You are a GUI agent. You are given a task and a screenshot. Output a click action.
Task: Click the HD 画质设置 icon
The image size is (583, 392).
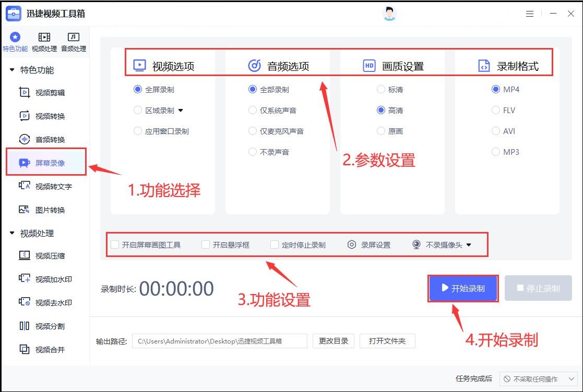[369, 66]
